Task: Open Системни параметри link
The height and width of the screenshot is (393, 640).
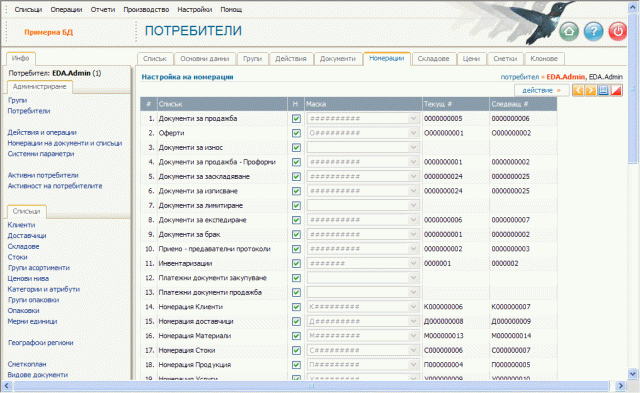Action: pyautogui.click(x=41, y=154)
